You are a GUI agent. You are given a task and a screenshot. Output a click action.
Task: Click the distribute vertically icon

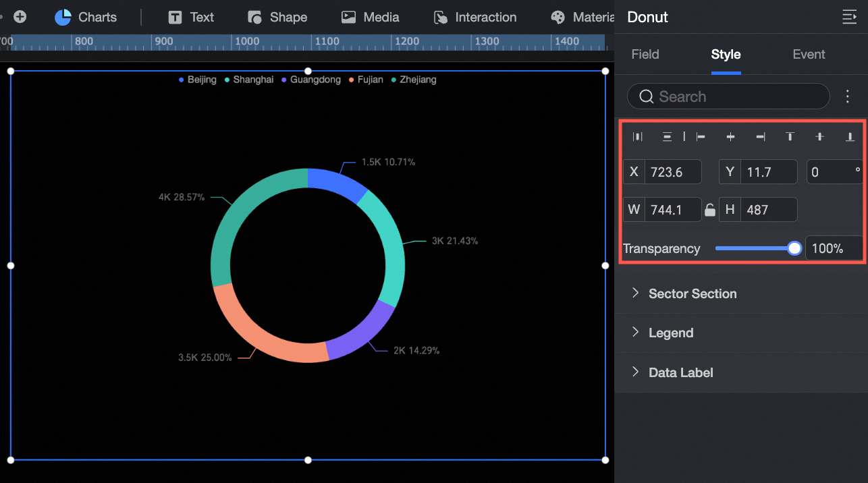click(x=667, y=137)
